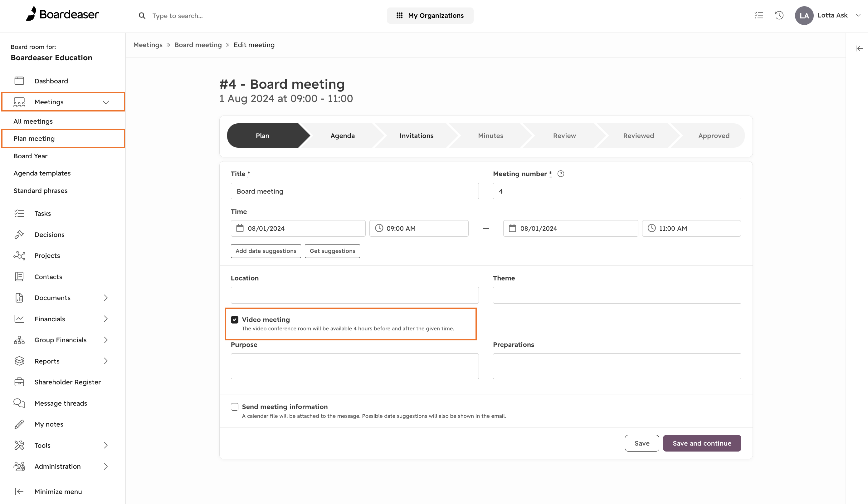Image resolution: width=868 pixels, height=504 pixels.
Task: Click the Dashboard sidebar icon
Action: pyautogui.click(x=19, y=81)
